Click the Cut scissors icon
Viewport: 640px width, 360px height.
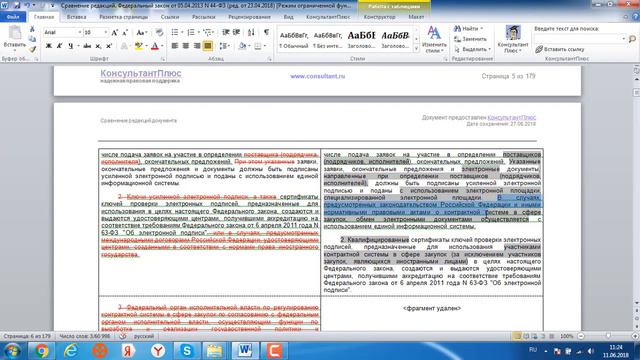click(x=32, y=29)
